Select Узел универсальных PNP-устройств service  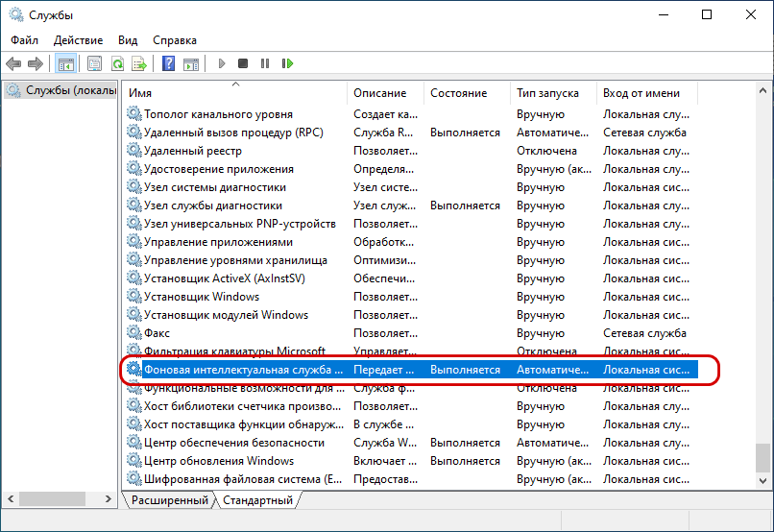411,224
